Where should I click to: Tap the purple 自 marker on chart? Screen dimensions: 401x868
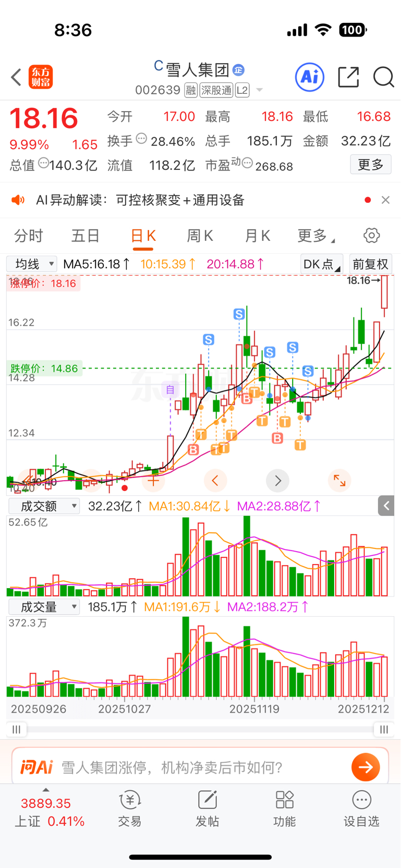(170, 389)
